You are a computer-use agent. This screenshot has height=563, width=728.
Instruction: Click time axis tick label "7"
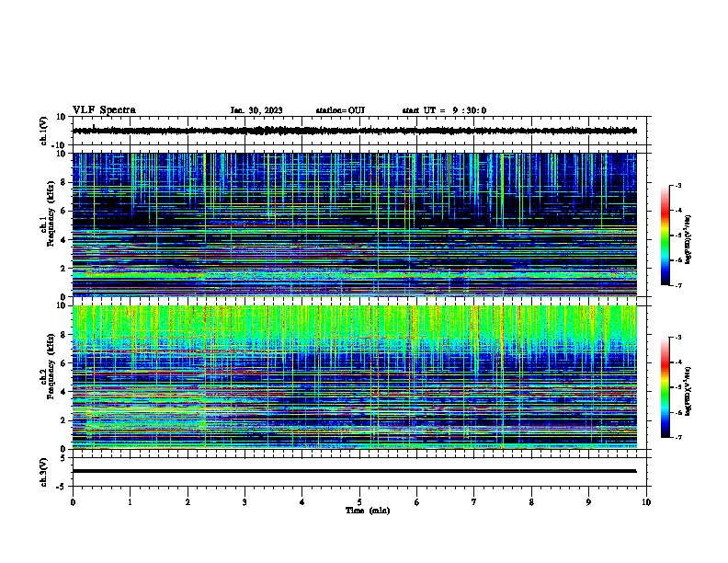tap(474, 502)
